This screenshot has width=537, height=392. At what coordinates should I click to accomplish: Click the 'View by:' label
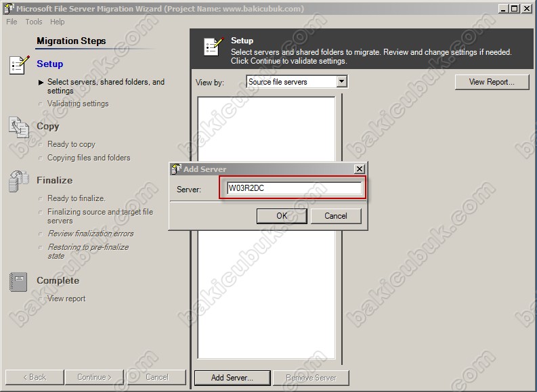coord(210,83)
